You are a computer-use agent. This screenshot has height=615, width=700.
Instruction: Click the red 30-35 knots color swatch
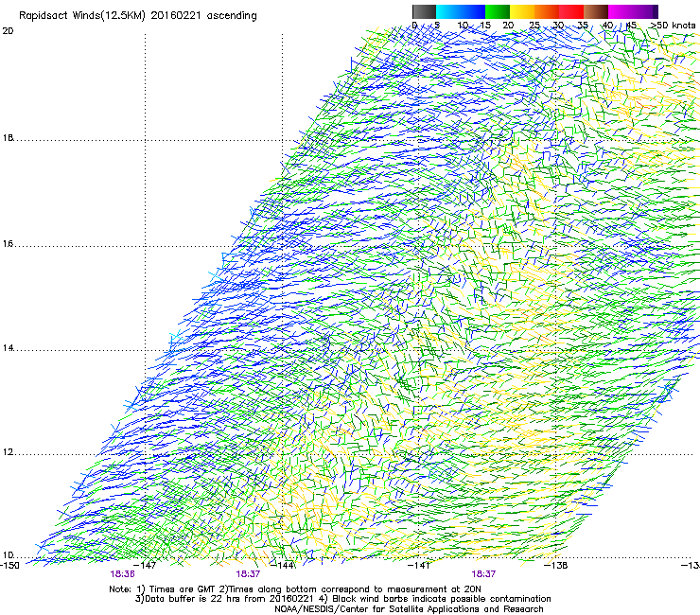tap(571, 11)
